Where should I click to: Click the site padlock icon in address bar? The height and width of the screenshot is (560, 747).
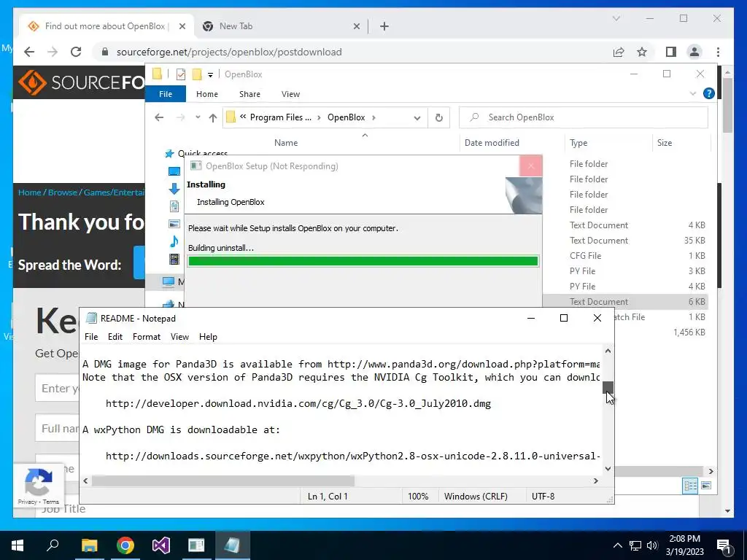(x=105, y=52)
